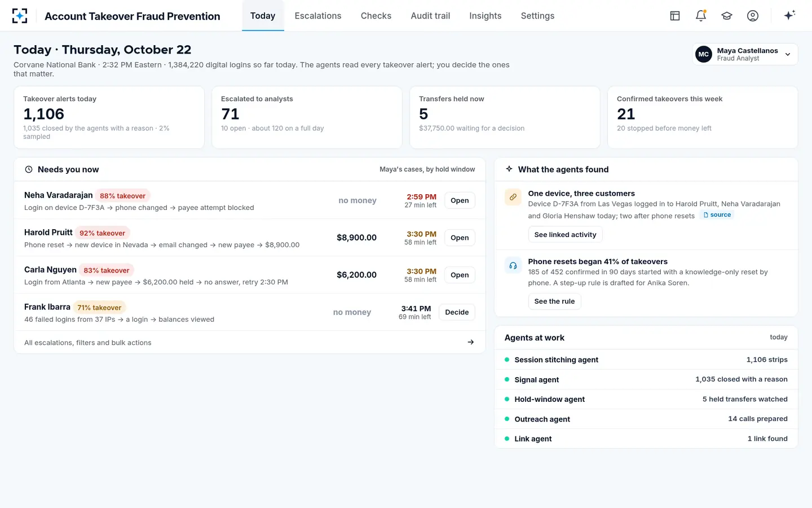Switch to the Today tab
Image resolution: width=812 pixels, height=508 pixels.
[263, 16]
